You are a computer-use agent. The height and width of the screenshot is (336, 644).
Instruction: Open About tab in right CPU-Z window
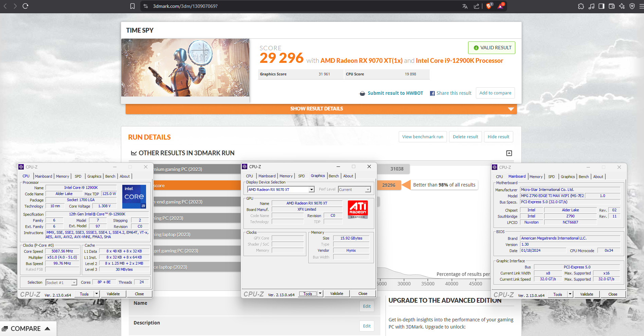598,177
